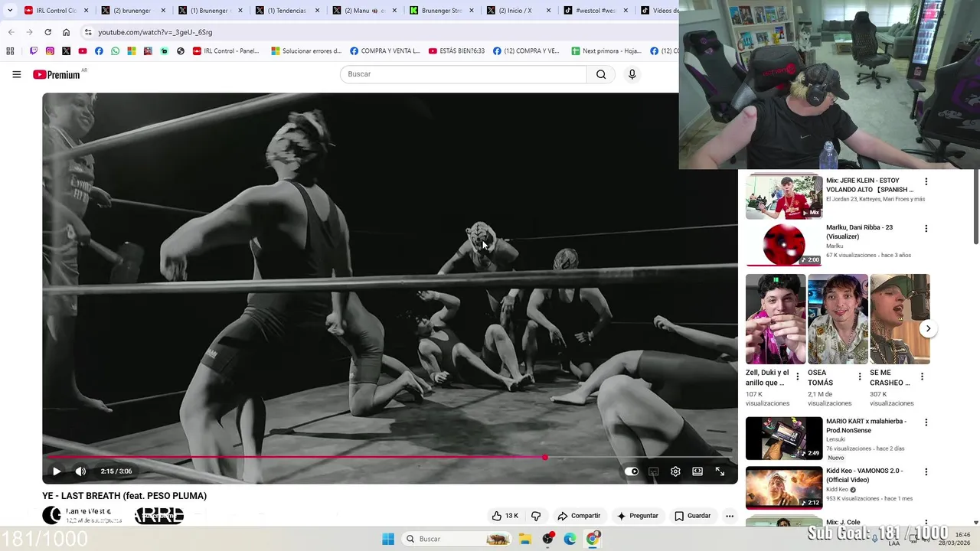Open options for OSEA TOMÁS short

tap(860, 377)
